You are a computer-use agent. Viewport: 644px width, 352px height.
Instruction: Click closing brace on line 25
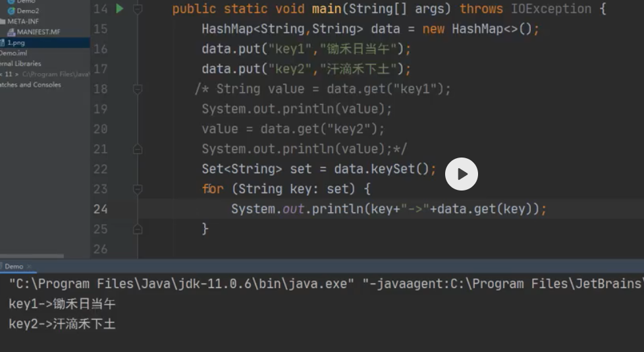(x=205, y=229)
